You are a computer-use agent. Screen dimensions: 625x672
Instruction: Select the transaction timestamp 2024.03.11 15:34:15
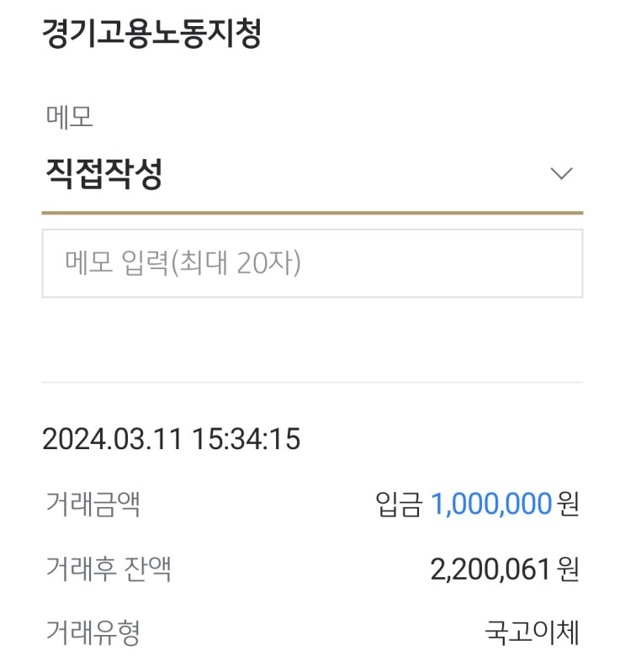171,438
